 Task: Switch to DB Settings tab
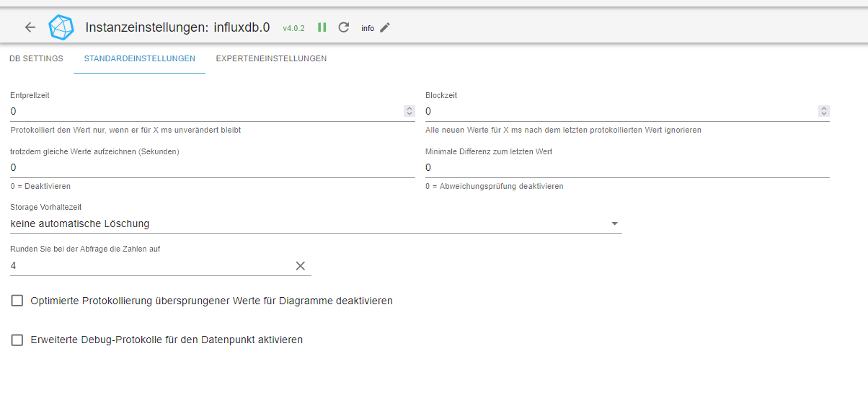click(36, 58)
